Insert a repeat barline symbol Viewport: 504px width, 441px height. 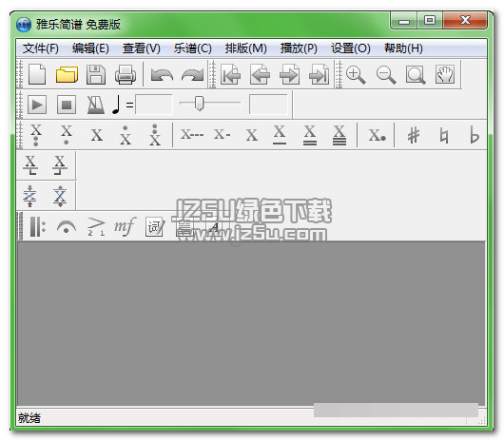click(x=38, y=227)
